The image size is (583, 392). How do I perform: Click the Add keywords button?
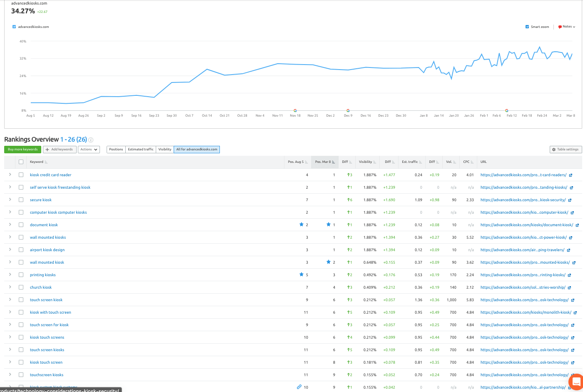coord(60,150)
